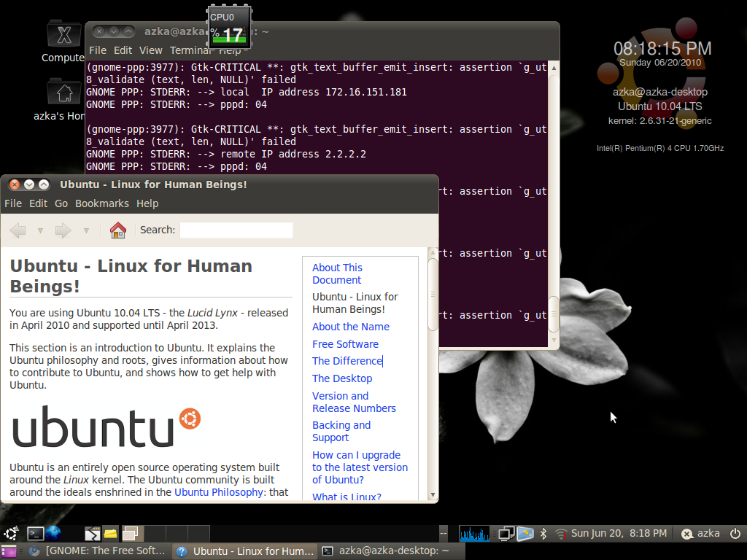Open the Free Software link
Screen dimensions: 747x560
coord(345,344)
